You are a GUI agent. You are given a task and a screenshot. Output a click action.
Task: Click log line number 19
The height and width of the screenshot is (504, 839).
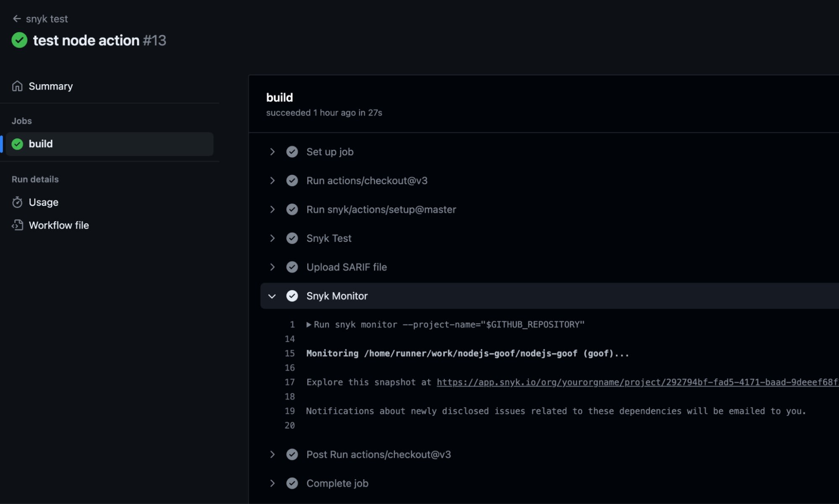coord(290,411)
